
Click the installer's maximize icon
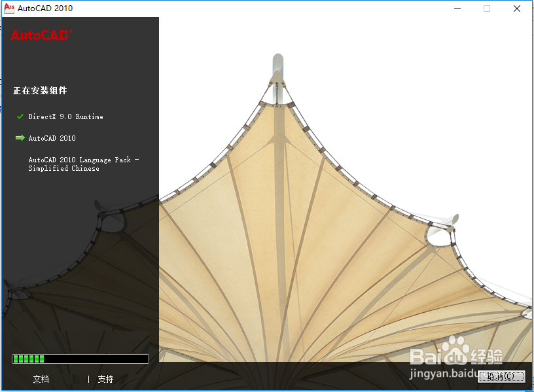coord(486,9)
